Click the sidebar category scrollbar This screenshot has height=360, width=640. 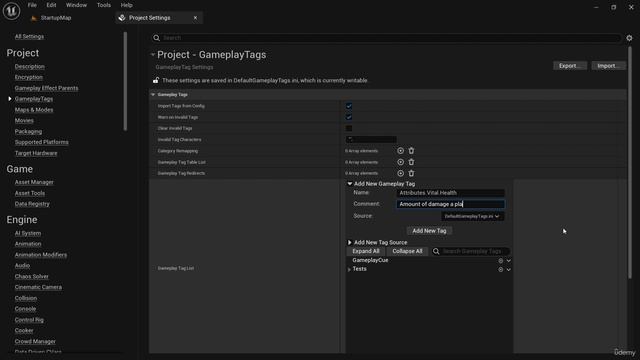click(125, 82)
